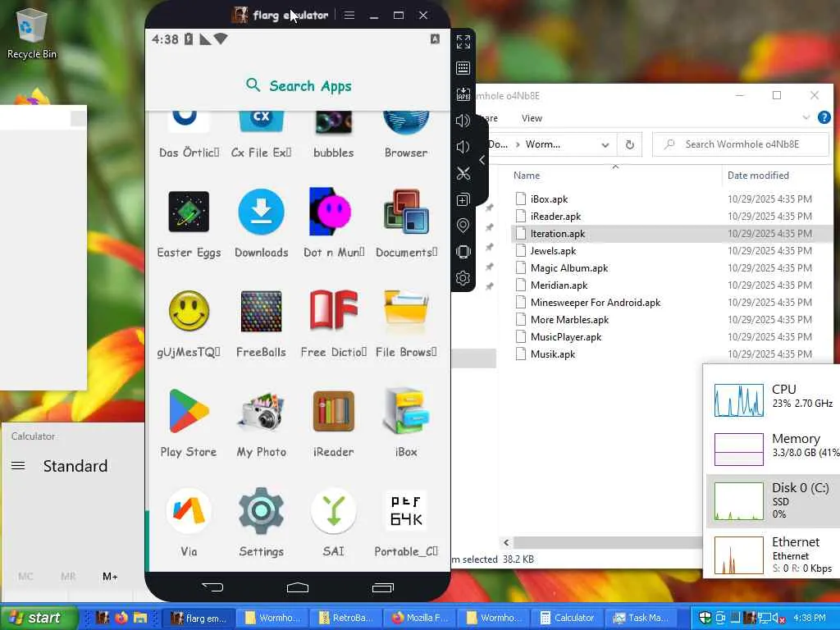Open the FreeBalls game
The height and width of the screenshot is (630, 840).
[x=261, y=311]
